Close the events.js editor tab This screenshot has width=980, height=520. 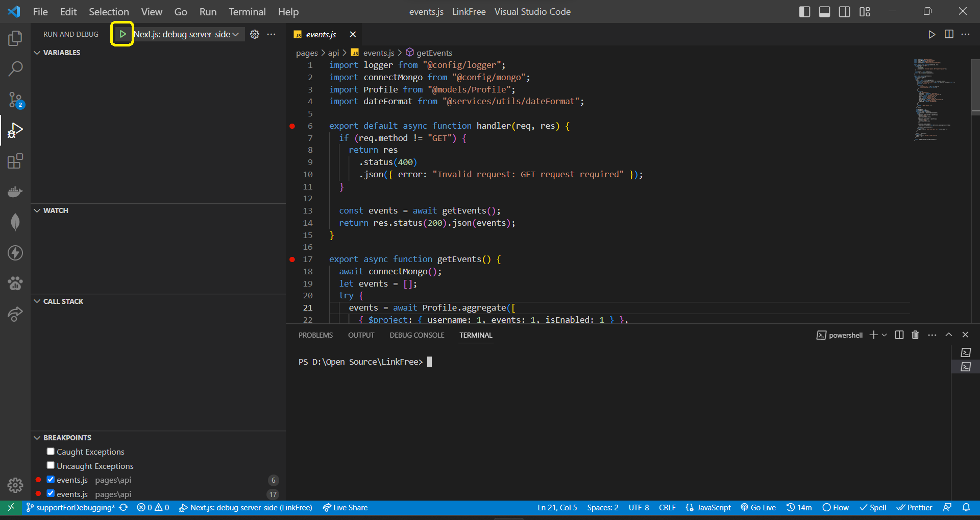(353, 34)
